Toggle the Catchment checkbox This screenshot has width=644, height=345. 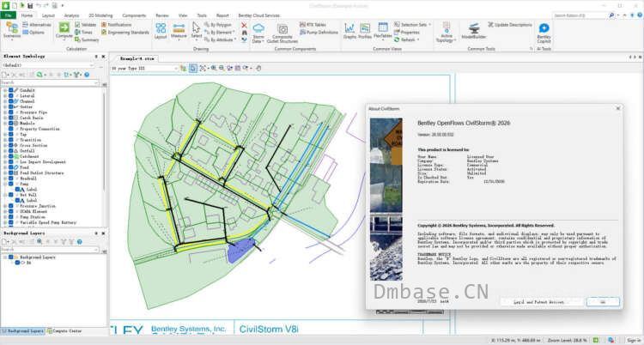pos(11,156)
